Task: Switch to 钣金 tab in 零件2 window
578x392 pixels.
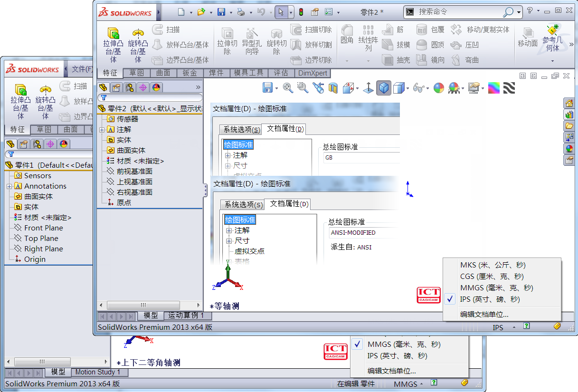Action: point(190,73)
